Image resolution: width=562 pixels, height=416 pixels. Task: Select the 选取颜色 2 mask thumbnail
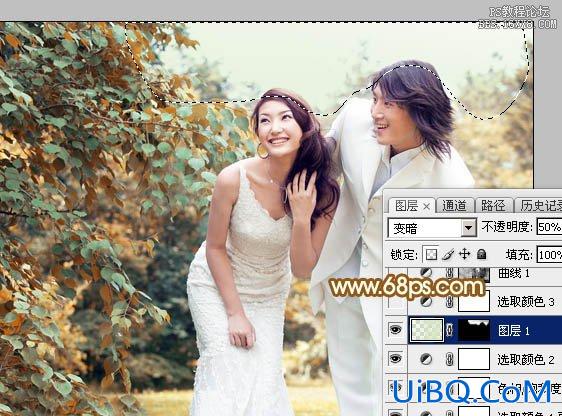474,359
